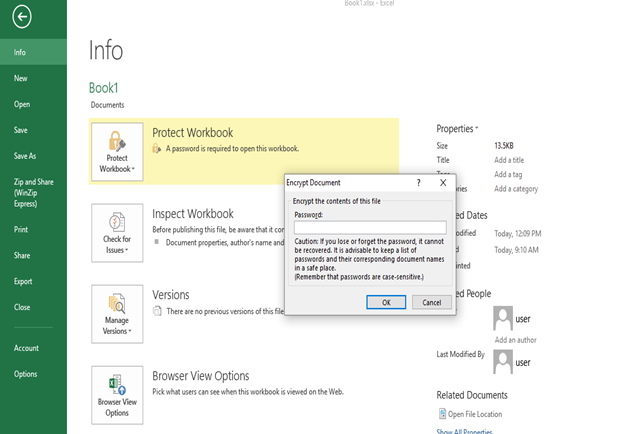Click the Today, 9:10 AM created date
Viewport: 624px width, 434px height.
tap(517, 250)
